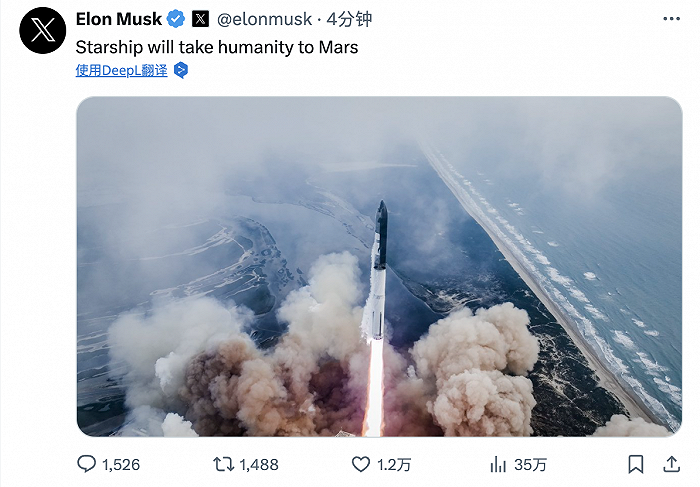The height and width of the screenshot is (487, 700).
Task: Click the blue verified checkmark badge
Action: tap(176, 19)
